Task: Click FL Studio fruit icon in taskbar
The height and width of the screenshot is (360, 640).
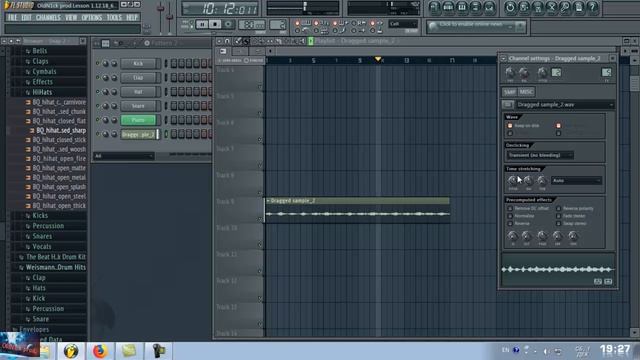Action: [x=71, y=351]
